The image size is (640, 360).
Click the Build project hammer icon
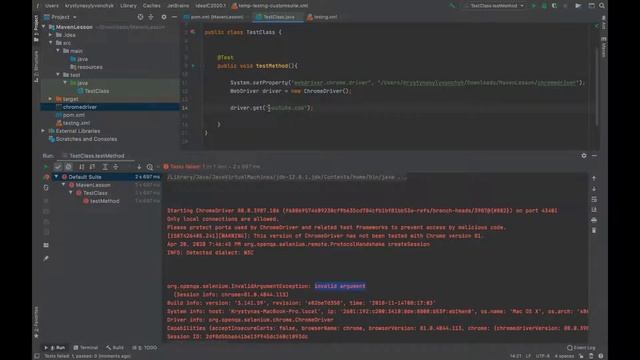click(451, 6)
